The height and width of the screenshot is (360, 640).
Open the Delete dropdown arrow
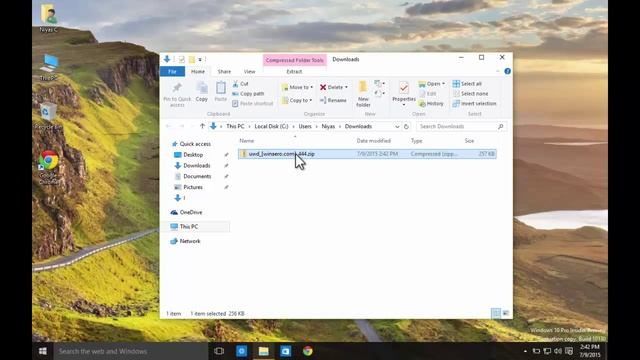[x=347, y=87]
